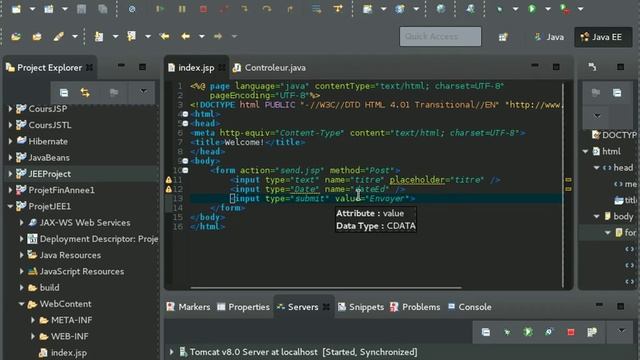640x360 pixels.
Task: Click the Run External Tools icon
Action: click(x=565, y=9)
